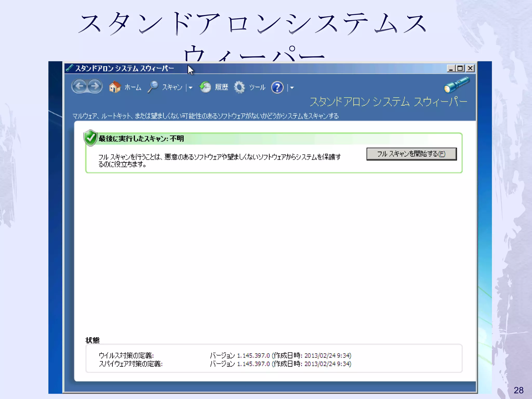
Task: Select the 履歴 toolbar item
Action: (222, 87)
